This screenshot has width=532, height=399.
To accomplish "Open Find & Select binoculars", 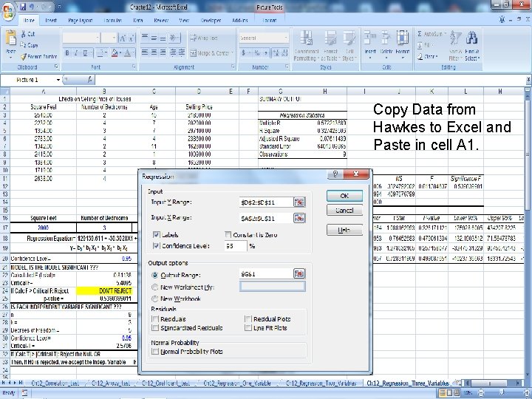I will (472, 46).
